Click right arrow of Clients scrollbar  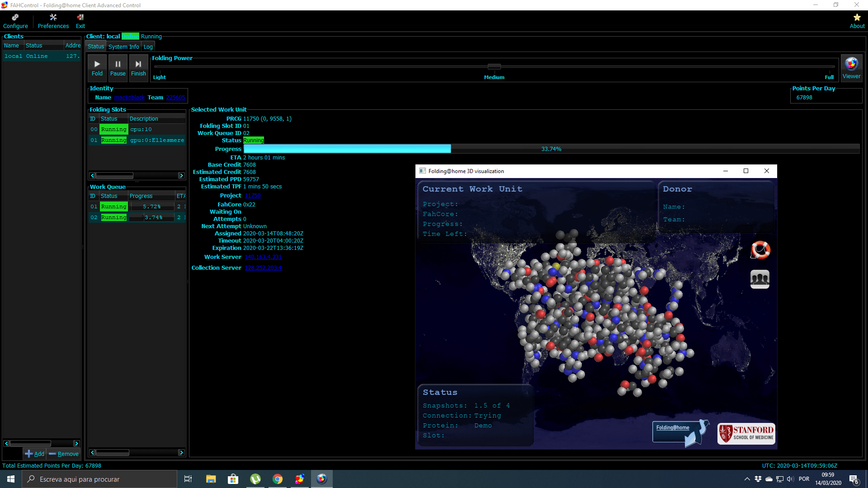pos(76,443)
